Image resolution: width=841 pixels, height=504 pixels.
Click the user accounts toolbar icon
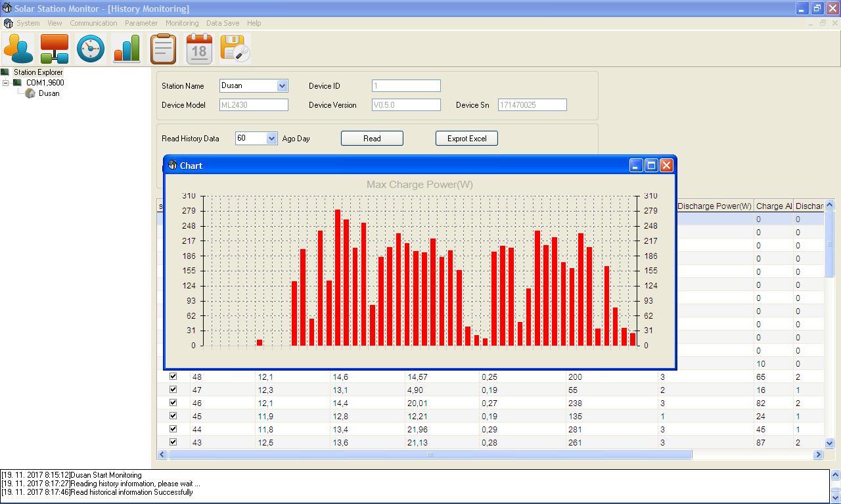(18, 49)
